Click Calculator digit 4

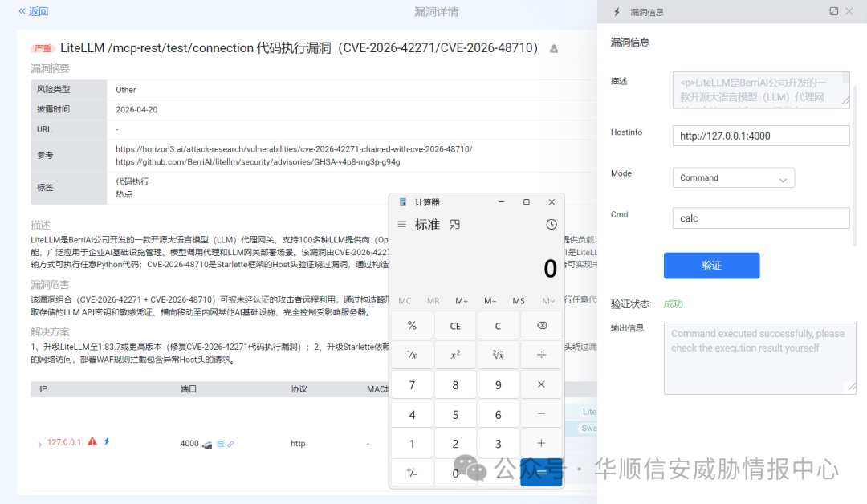tap(412, 414)
